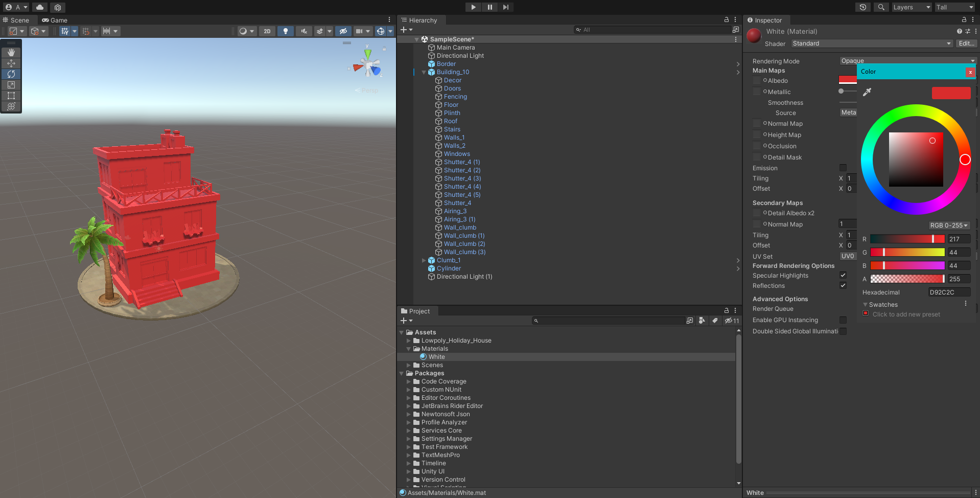The width and height of the screenshot is (980, 498).
Task: Click the red channel R slider
Action: (907, 239)
